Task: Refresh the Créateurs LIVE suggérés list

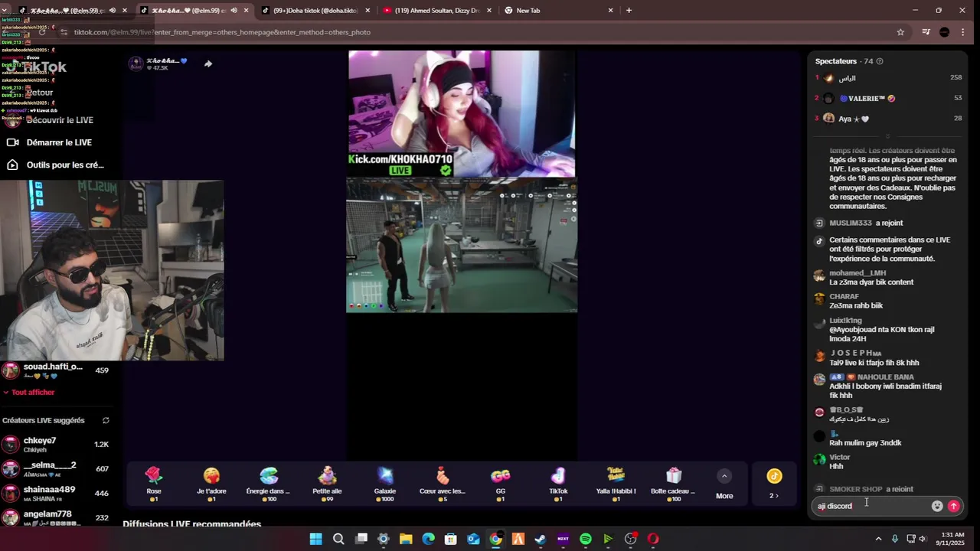Action: 106,420
